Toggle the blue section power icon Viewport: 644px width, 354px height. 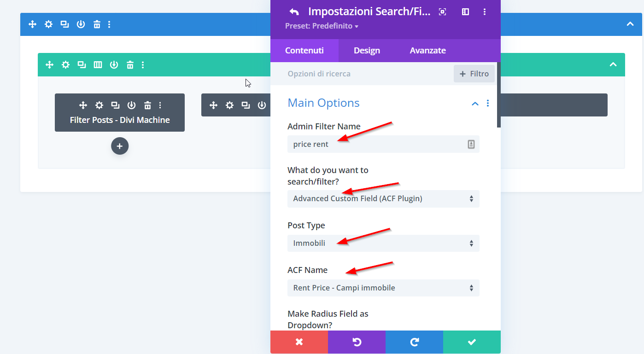pyautogui.click(x=81, y=24)
